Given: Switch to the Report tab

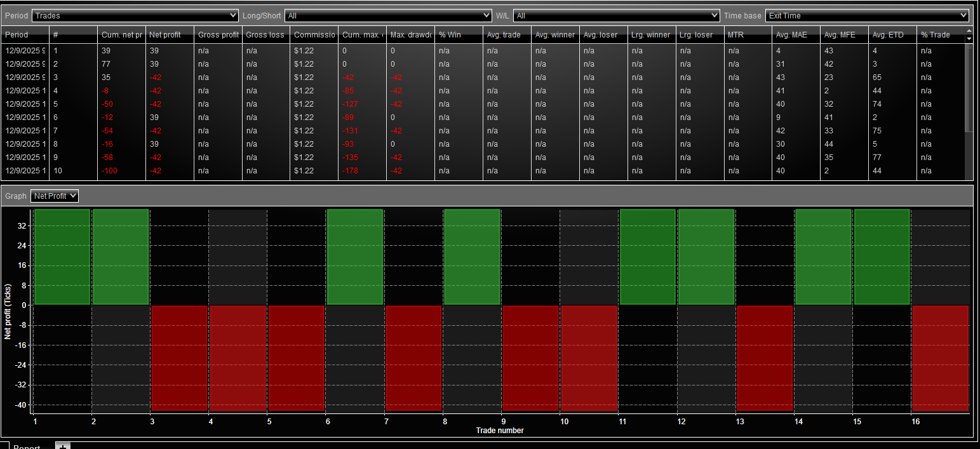Looking at the screenshot, I should 27,446.
